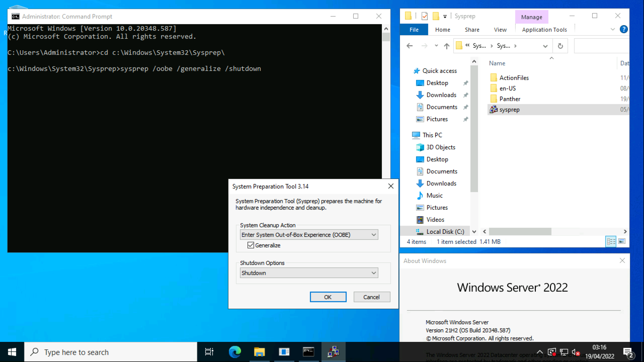Select This PC in navigation pane
Screen dimensions: 644x362
click(432, 135)
